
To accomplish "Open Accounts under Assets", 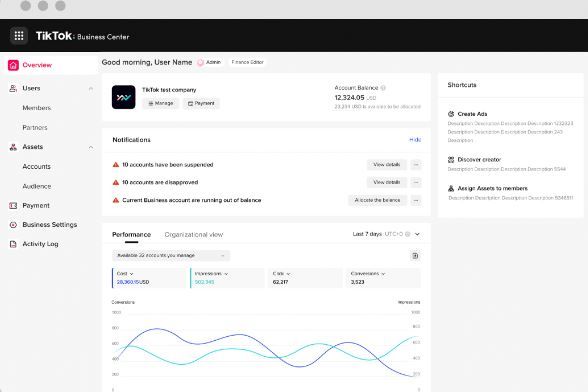I will 36,167.
